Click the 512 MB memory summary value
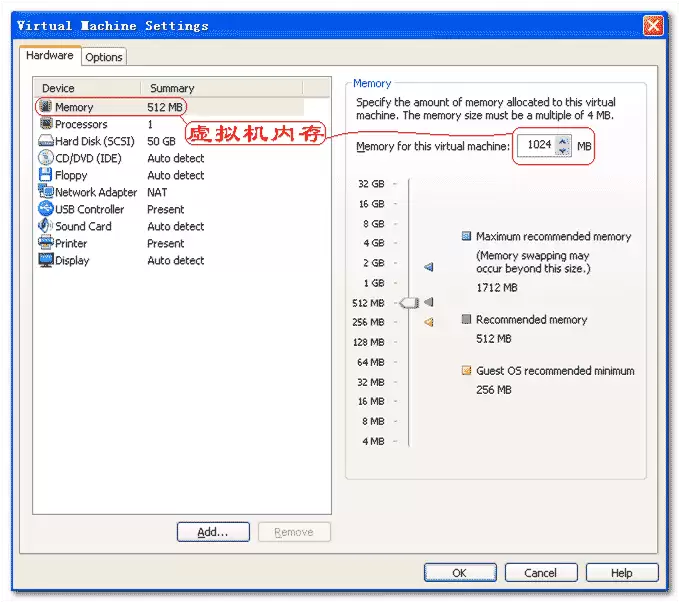The image size is (680, 603). [x=165, y=107]
